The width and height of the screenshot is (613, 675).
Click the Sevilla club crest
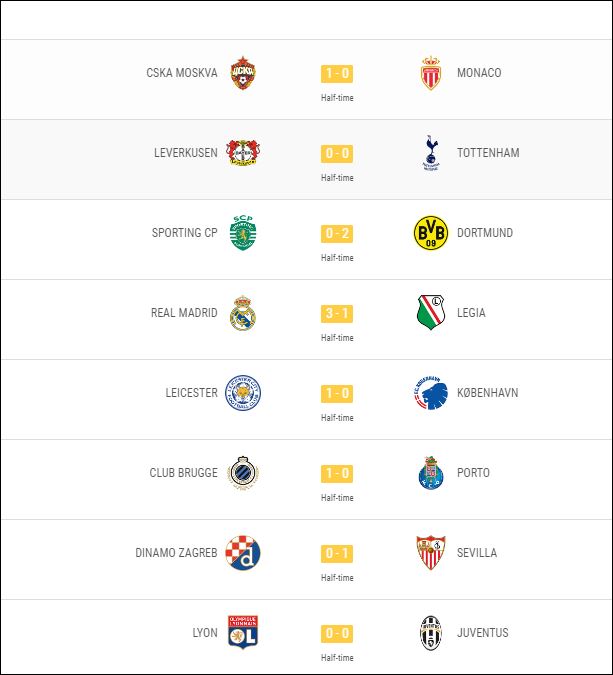click(430, 553)
